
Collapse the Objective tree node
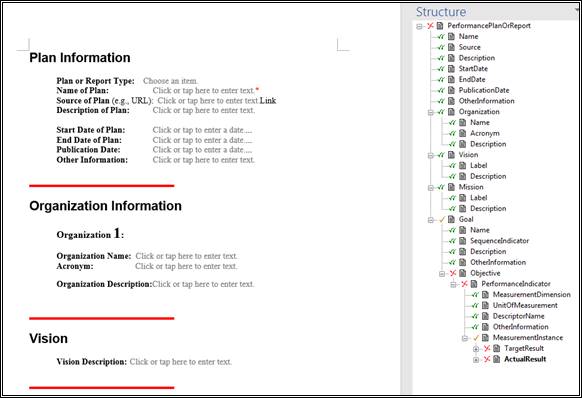click(442, 274)
